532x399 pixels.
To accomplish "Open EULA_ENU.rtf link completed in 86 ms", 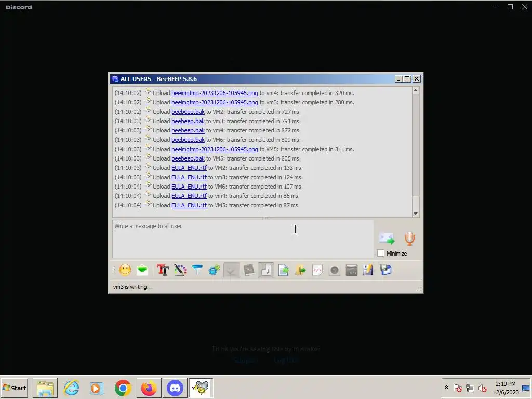I will coord(189,196).
